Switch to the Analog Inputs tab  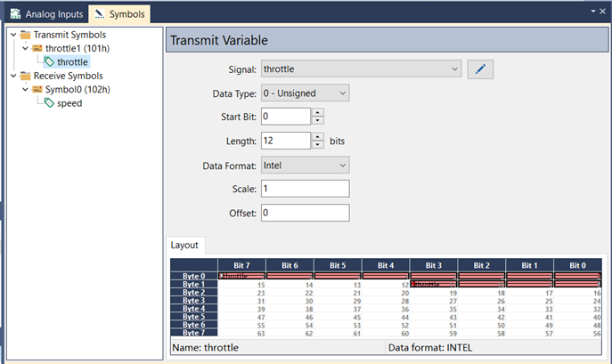[x=47, y=14]
